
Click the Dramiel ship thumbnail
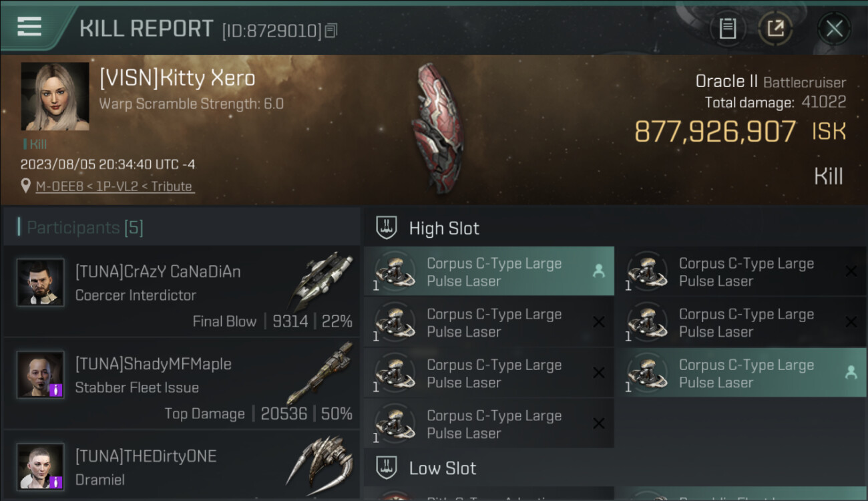(x=319, y=461)
